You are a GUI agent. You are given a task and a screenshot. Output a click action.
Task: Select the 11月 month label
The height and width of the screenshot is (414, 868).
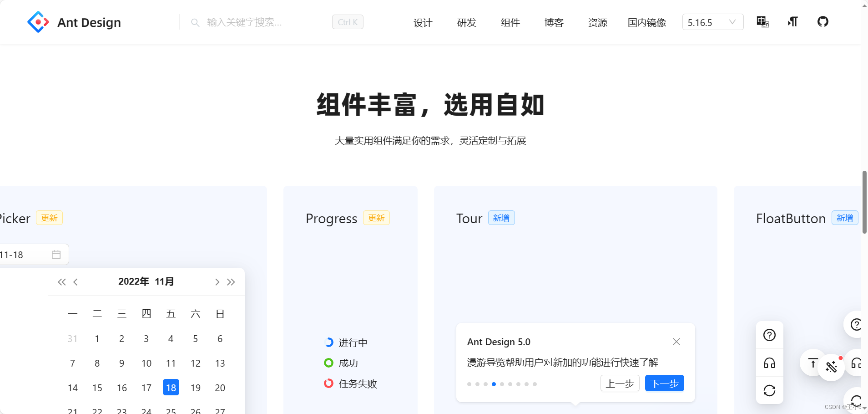[x=164, y=281]
